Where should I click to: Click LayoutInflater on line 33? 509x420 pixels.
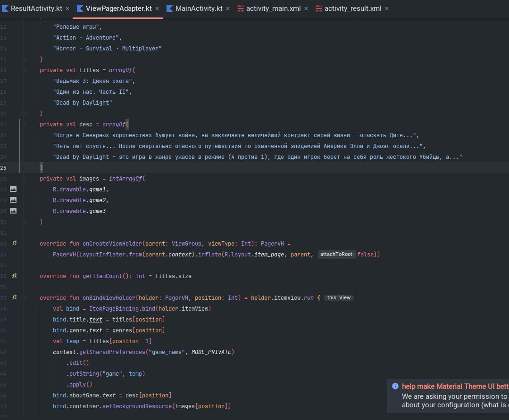(102, 255)
